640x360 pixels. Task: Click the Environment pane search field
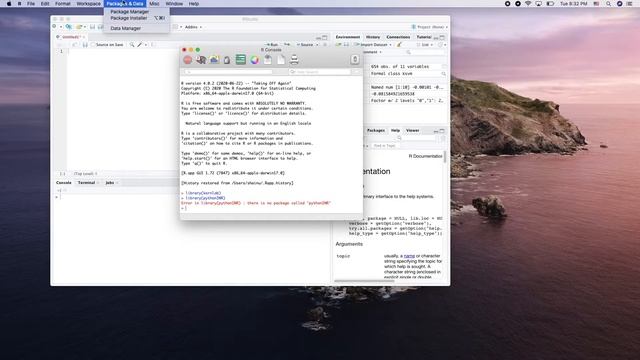(x=425, y=52)
